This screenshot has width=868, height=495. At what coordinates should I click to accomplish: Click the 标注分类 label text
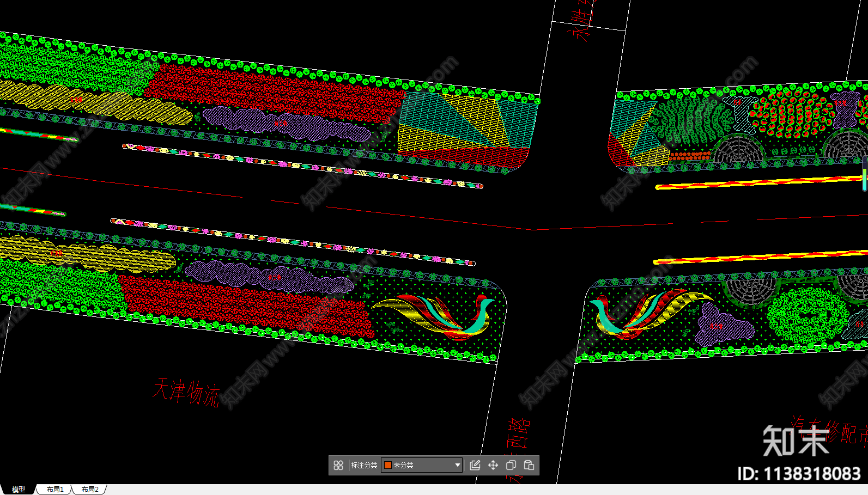364,465
